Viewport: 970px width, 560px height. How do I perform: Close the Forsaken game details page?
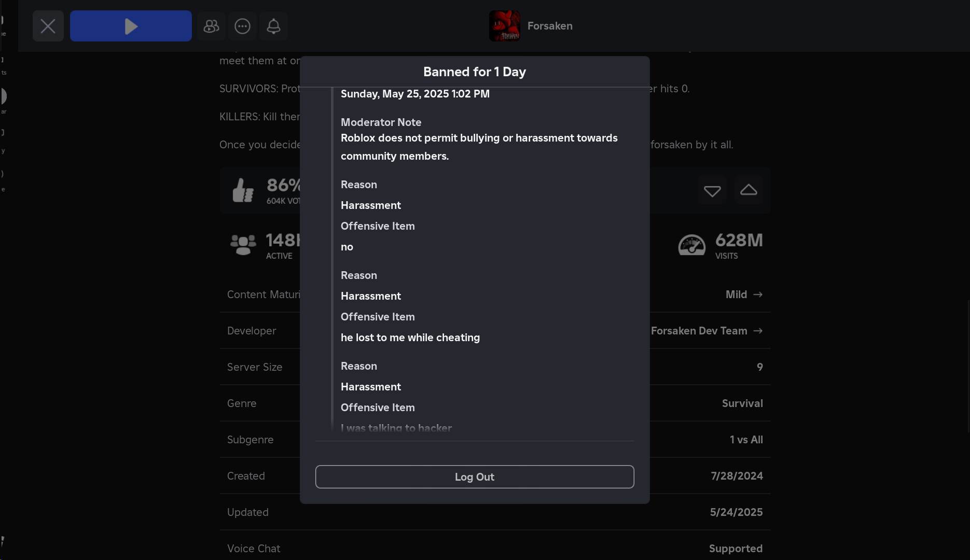click(x=48, y=26)
